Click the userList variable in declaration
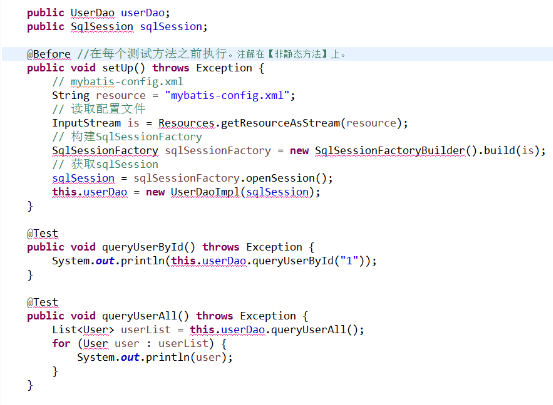The image size is (553, 405). pos(146,330)
